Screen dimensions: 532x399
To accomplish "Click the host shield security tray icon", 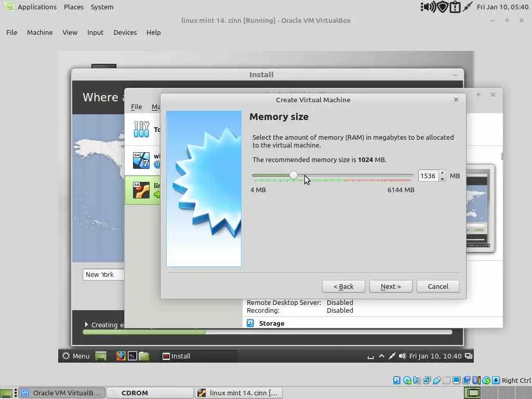I will click(443, 7).
